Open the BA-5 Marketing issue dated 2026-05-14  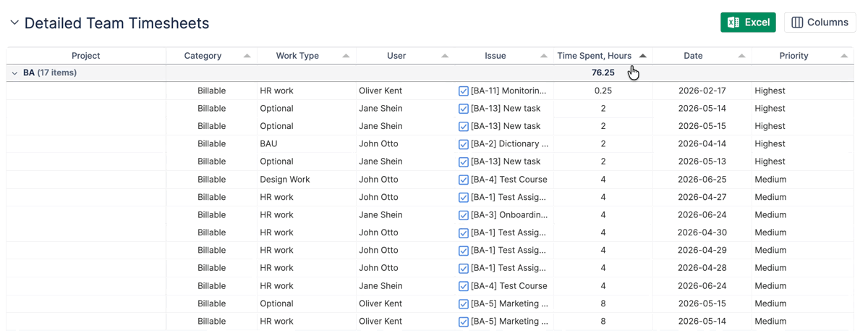tap(509, 322)
